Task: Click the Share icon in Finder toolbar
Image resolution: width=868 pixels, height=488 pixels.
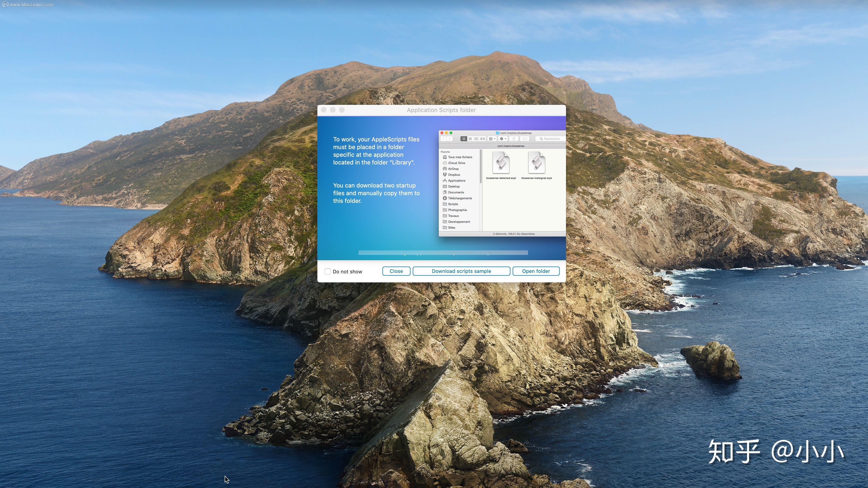Action: [x=514, y=139]
